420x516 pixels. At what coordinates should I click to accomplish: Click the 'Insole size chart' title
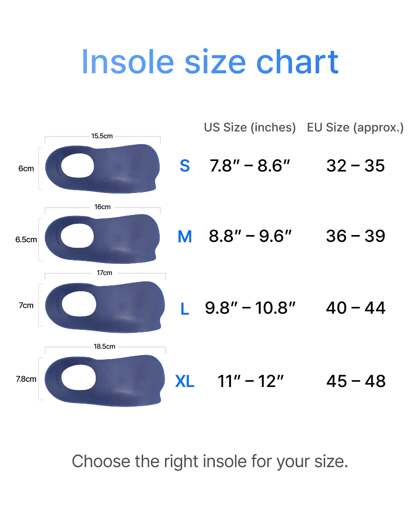point(210,62)
